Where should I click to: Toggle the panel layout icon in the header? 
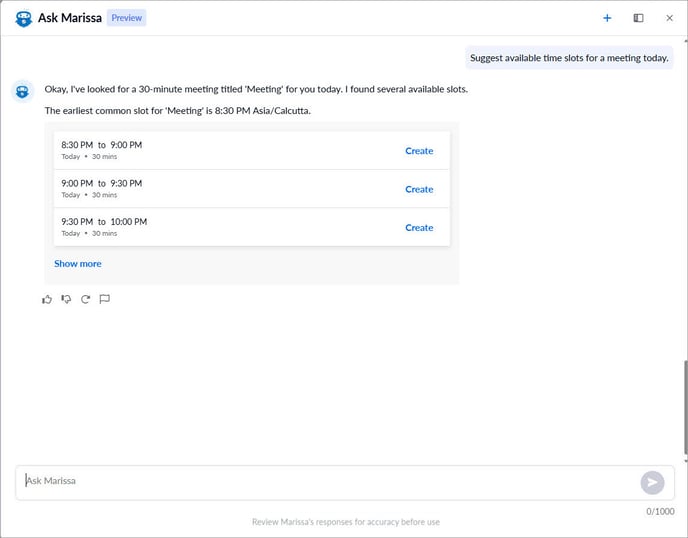[638, 18]
